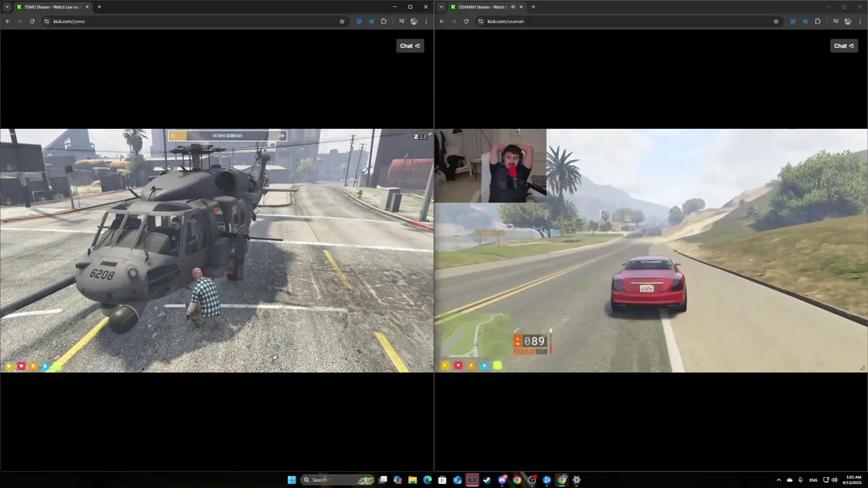The image size is (868, 488).
Task: Click the OneDrive cloud tray icon
Action: click(789, 480)
